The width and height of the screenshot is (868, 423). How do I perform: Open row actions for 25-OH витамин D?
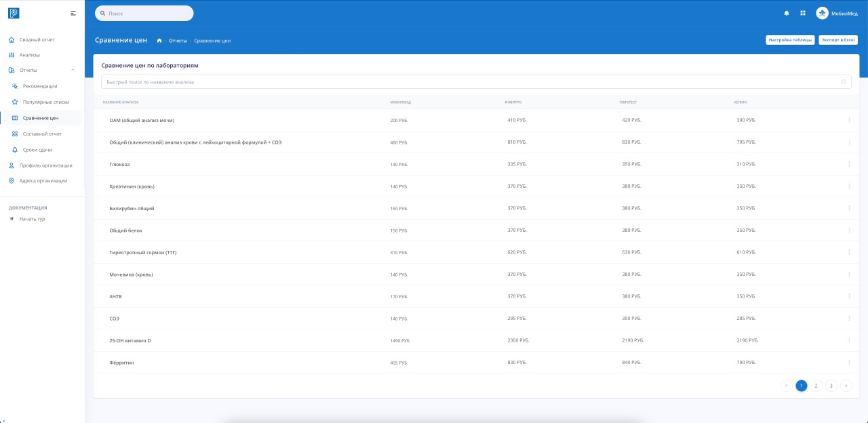pos(849,340)
